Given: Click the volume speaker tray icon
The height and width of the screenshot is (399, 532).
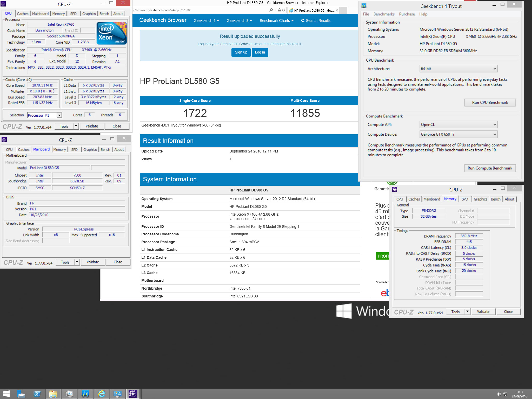Looking at the screenshot, I should pos(498,394).
